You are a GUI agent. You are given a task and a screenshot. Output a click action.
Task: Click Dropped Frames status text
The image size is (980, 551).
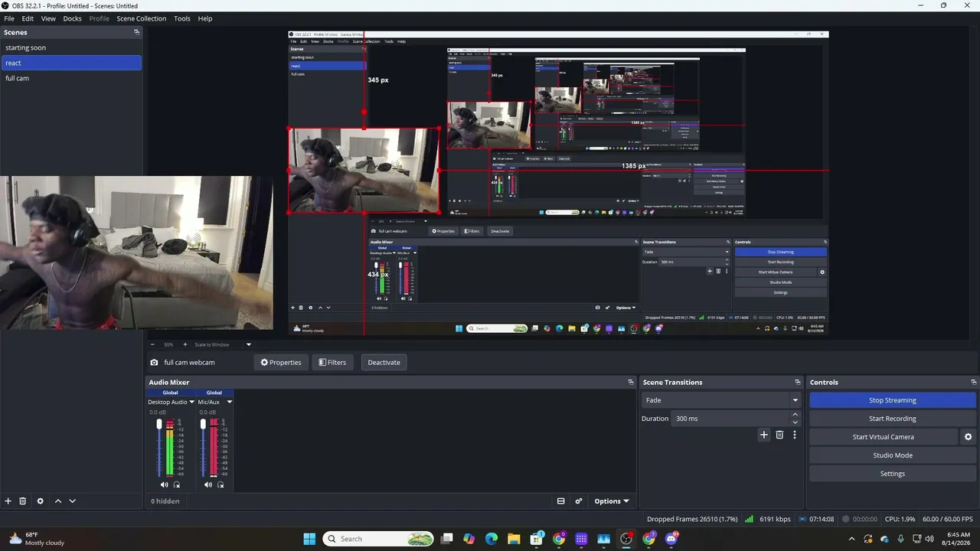(692, 519)
